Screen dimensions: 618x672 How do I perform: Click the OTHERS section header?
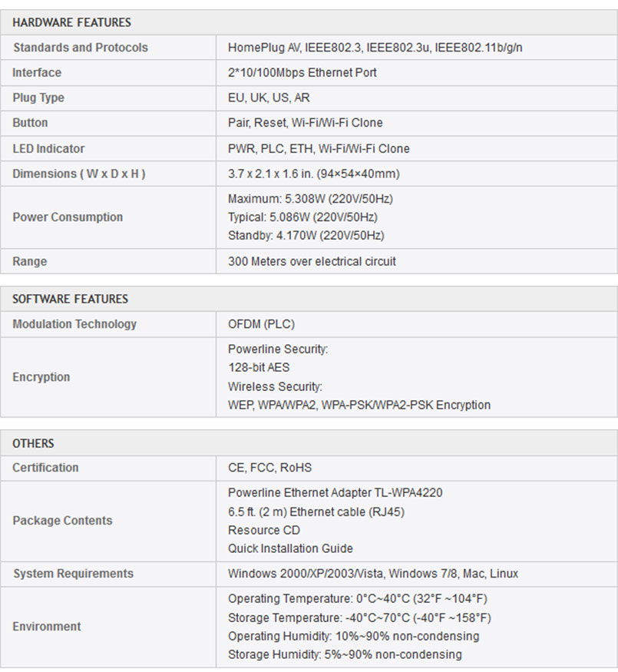tap(33, 443)
